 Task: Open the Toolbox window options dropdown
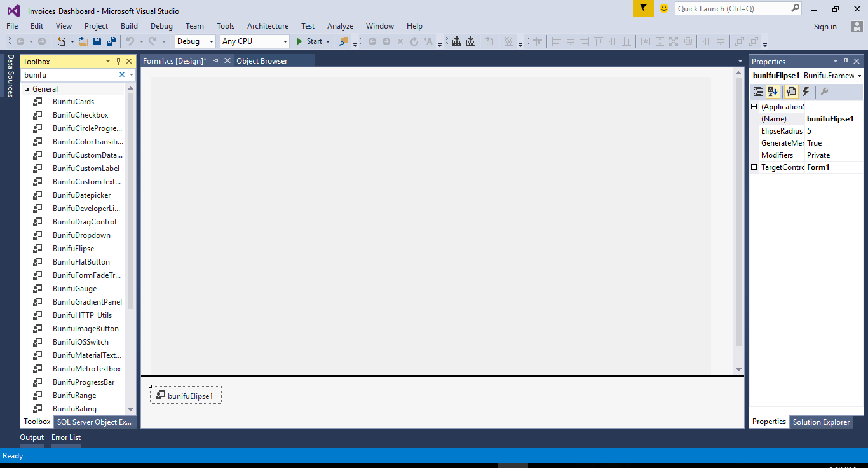108,61
